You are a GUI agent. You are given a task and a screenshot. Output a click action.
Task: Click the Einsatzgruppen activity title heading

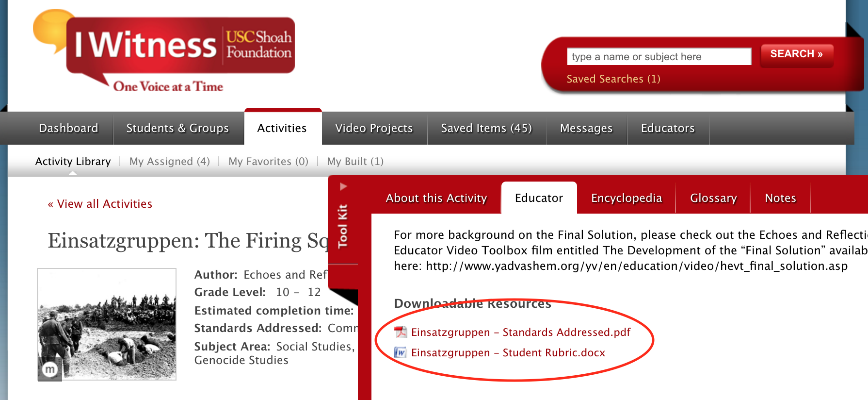point(188,241)
